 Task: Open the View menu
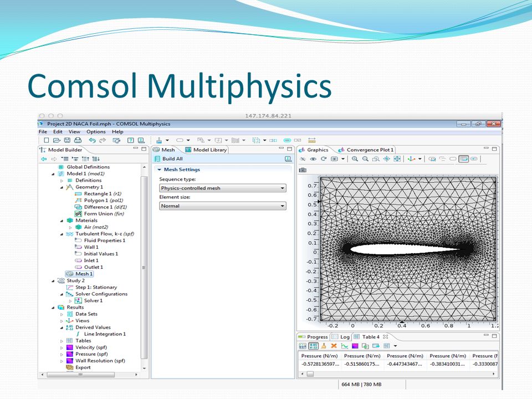pos(74,132)
